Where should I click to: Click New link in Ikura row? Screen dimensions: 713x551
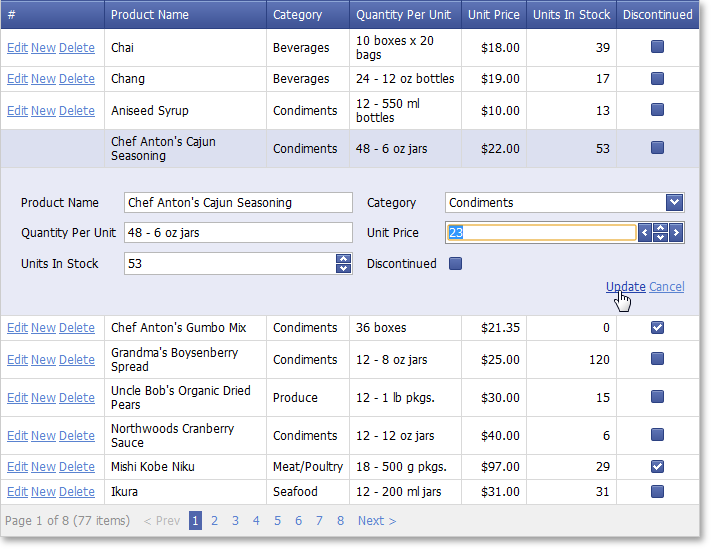pos(43,492)
